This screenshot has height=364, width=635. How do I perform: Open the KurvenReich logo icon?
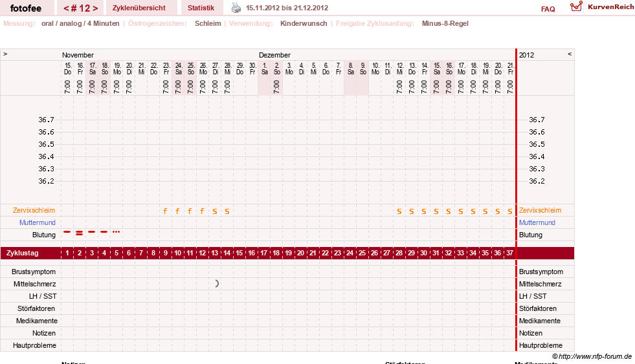[x=576, y=6]
